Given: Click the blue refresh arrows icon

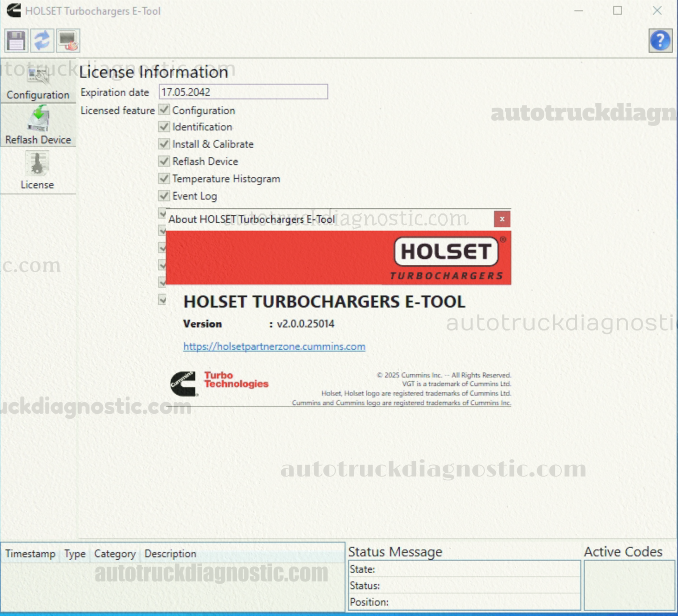Looking at the screenshot, I should coord(42,41).
